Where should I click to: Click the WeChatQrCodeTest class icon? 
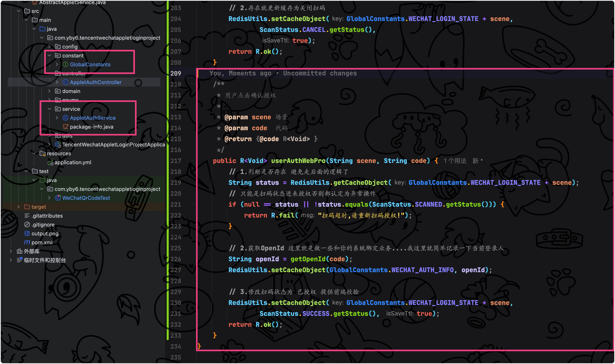coord(58,198)
